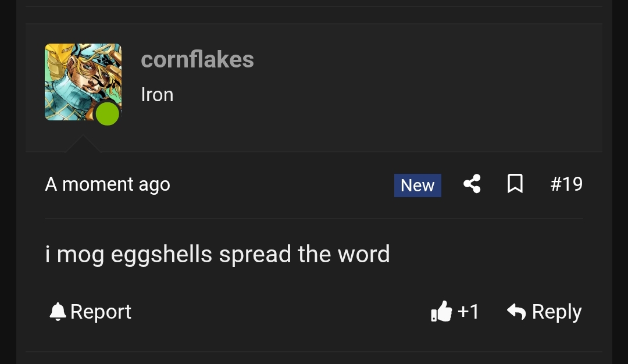Screen dimensions: 628x364
Task: Click the New badge to find unread posts
Action: pos(418,185)
